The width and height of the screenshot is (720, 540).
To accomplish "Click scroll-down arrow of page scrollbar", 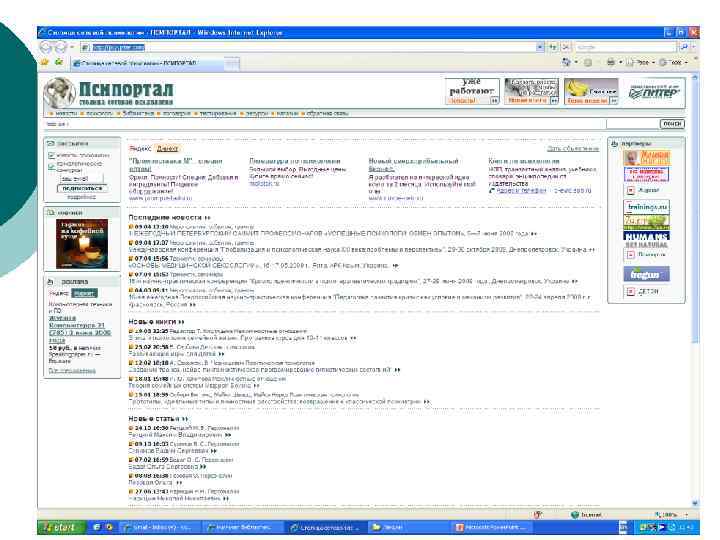I will tap(695, 503).
